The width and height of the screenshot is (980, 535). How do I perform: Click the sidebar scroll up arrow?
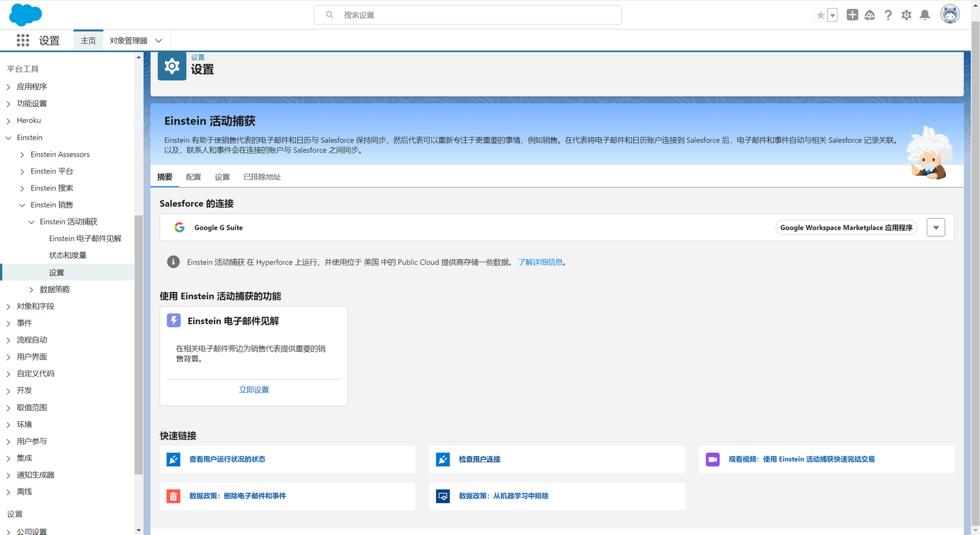coord(138,57)
